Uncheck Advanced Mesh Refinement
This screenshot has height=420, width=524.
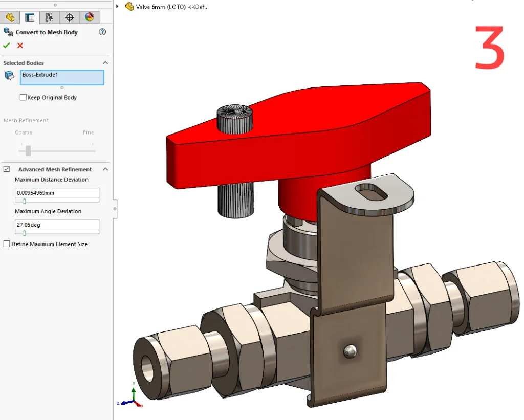(7, 169)
